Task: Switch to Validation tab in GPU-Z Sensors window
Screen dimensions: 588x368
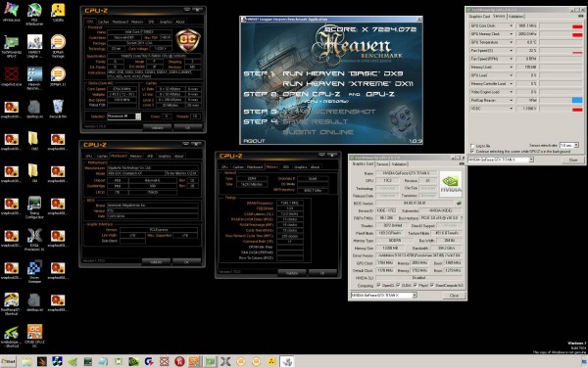Action: coord(516,17)
